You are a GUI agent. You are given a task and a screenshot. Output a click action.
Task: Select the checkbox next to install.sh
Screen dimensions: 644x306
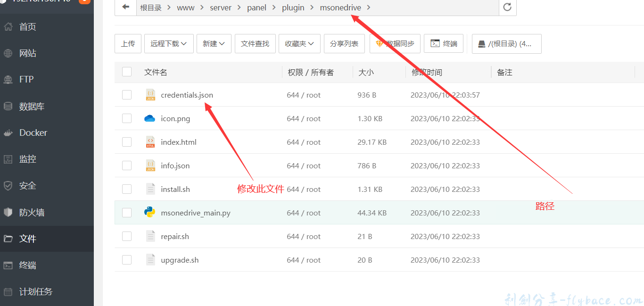[127, 189]
